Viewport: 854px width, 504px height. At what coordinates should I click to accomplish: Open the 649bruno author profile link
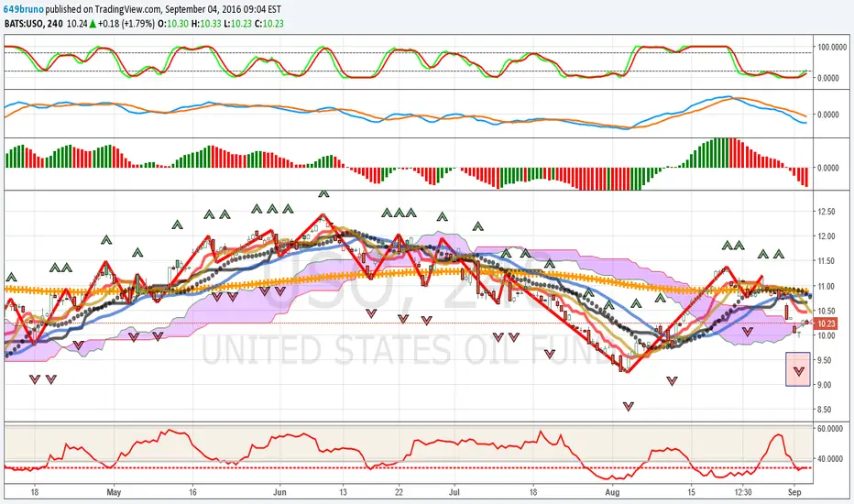click(24, 9)
